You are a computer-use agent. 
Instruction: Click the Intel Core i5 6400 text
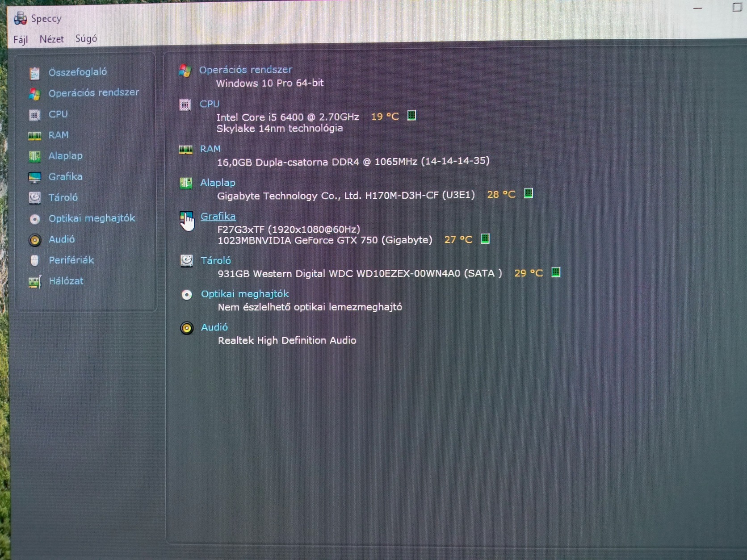tap(288, 117)
